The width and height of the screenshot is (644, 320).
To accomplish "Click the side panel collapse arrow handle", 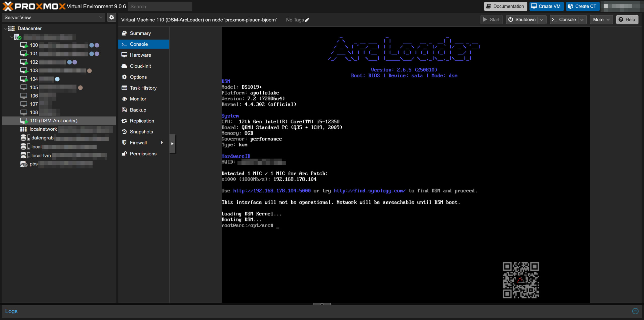I will click(172, 144).
